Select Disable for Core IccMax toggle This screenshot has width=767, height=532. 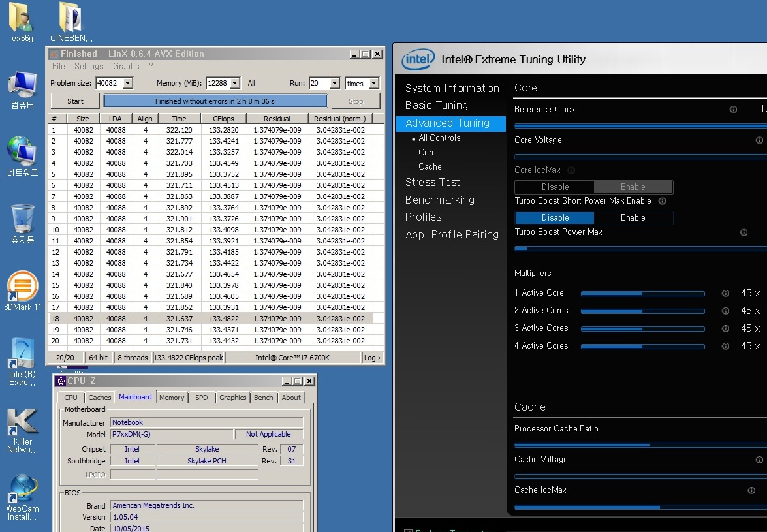(x=555, y=187)
